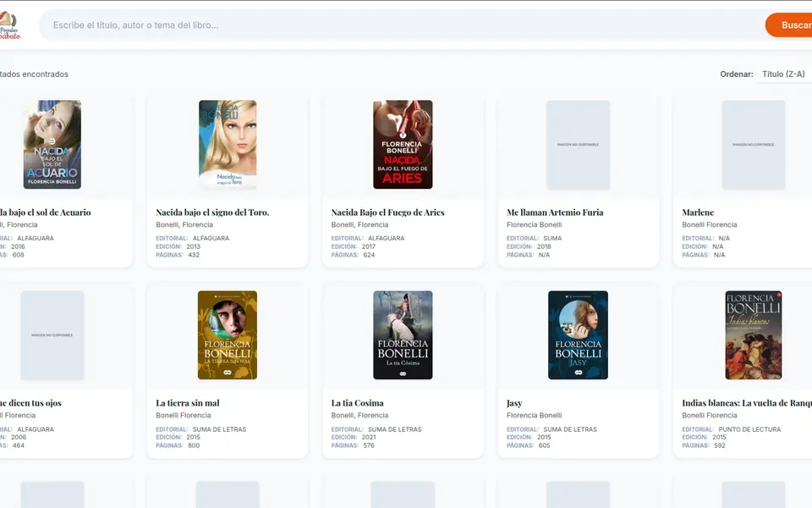Click edition year 2021 on La tía Cosima card
812x508 pixels.
pyautogui.click(x=369, y=438)
